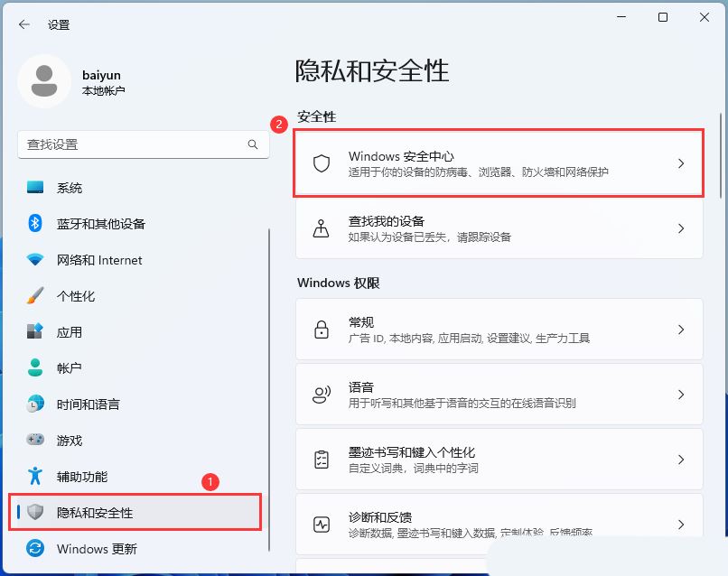Expand the 常规 chevron arrow
The width and height of the screenshot is (728, 576).
pyautogui.click(x=681, y=330)
